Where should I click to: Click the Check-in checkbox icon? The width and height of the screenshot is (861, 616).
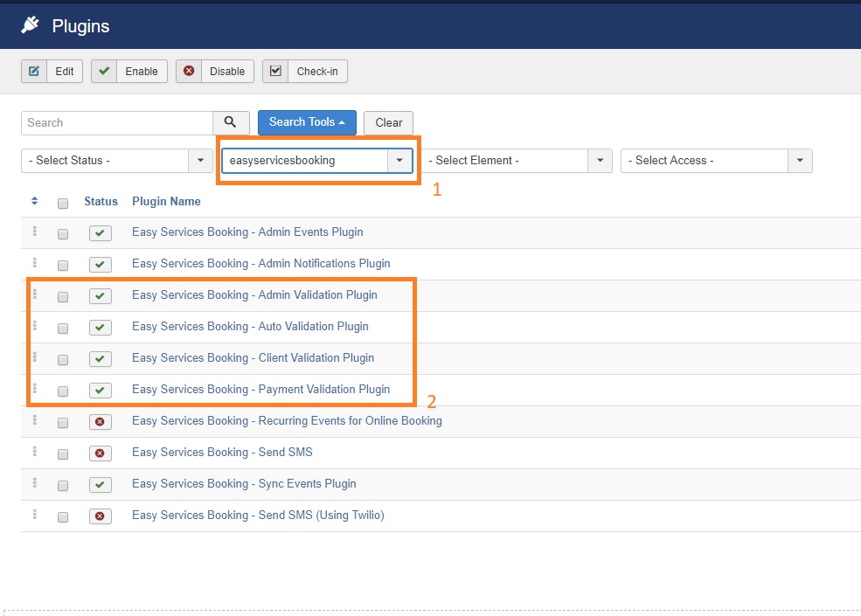click(x=275, y=72)
